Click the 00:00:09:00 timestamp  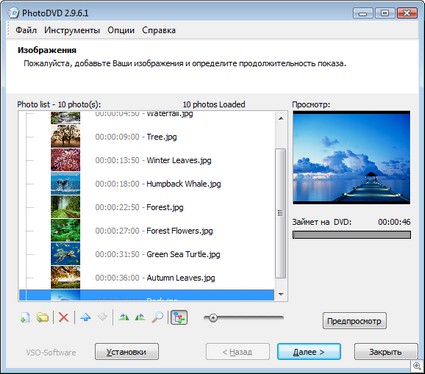tap(117, 137)
